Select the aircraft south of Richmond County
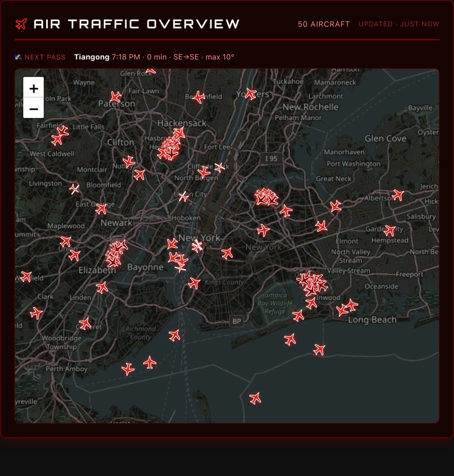 [150, 362]
